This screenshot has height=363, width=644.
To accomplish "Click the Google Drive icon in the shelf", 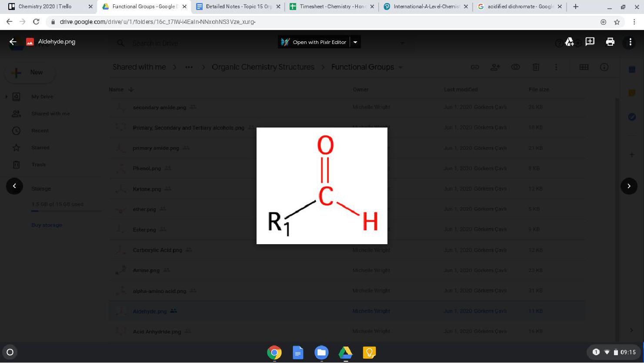I will [345, 353].
